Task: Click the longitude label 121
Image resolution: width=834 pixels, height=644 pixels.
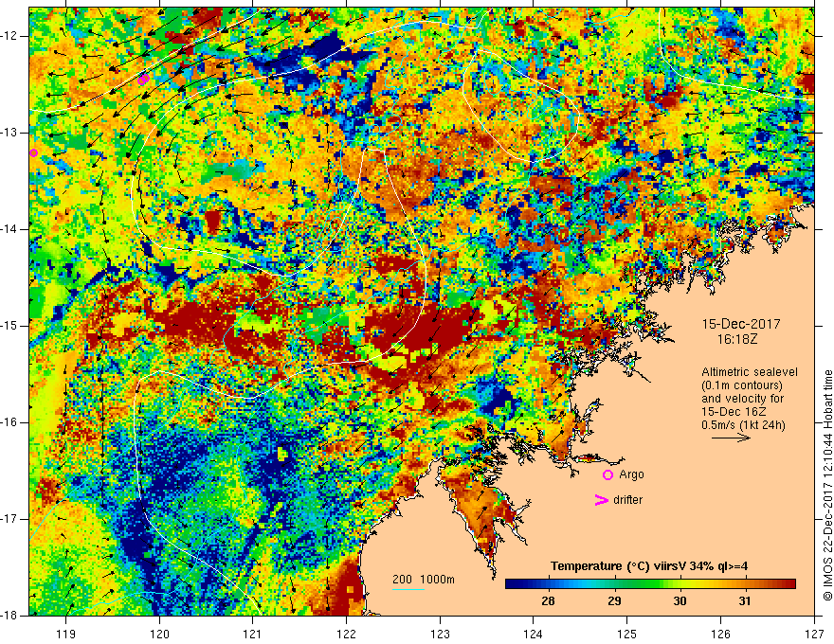Action: pyautogui.click(x=253, y=634)
